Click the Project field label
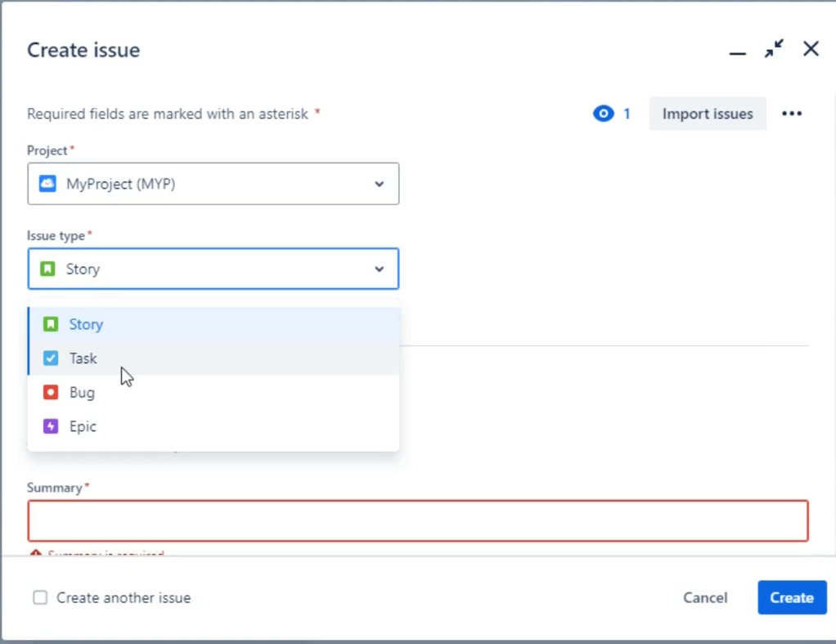The width and height of the screenshot is (836, 644). pyautogui.click(x=47, y=151)
